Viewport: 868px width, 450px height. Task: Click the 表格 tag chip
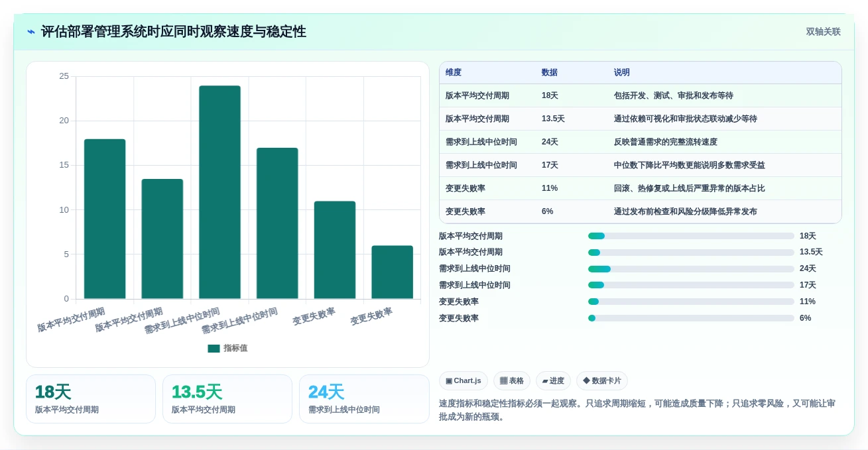click(x=512, y=380)
